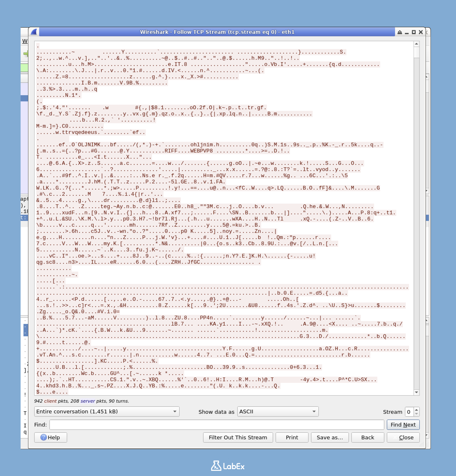This screenshot has height=476, width=456.
Task: Minimize the Follow TCP Stream dialog
Action: 407,32
